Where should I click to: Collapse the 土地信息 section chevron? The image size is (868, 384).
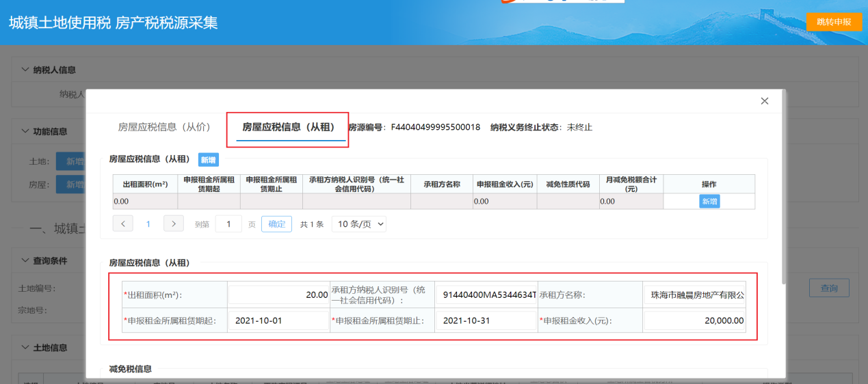tap(25, 348)
